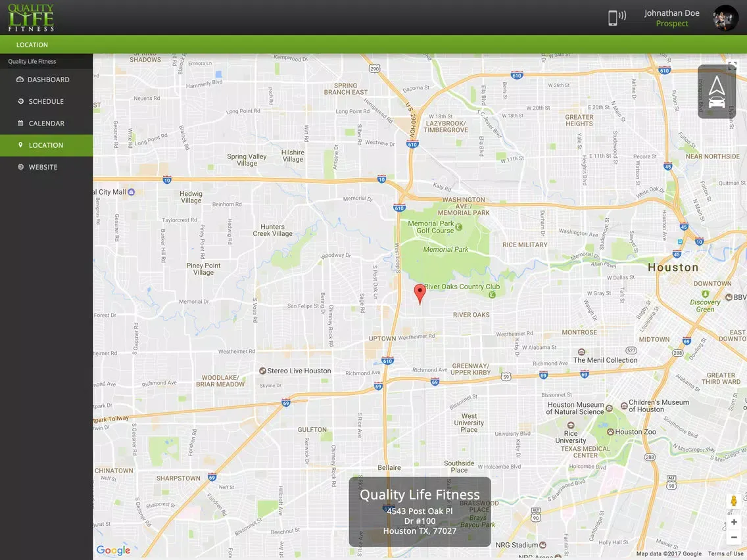Click the MONTROSE neighborhood label
Screen dimensions: 747x560
579,333
